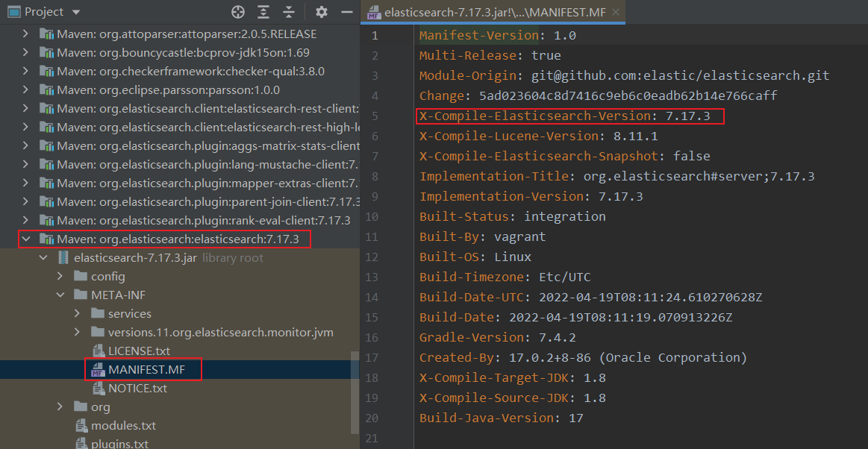This screenshot has height=449, width=868.
Task: Expand aggs-matrix-stats-client library node
Action: pyautogui.click(x=25, y=146)
